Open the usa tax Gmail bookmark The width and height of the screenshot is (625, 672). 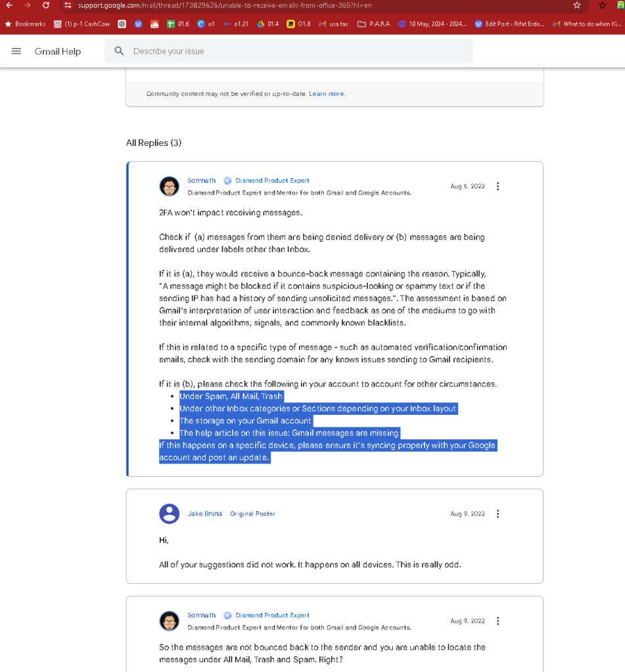pos(334,24)
